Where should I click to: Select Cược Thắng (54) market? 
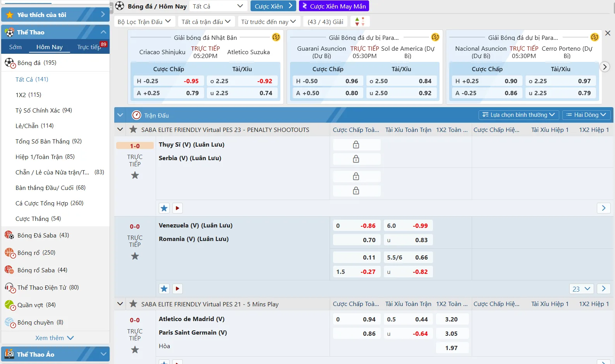tap(38, 219)
